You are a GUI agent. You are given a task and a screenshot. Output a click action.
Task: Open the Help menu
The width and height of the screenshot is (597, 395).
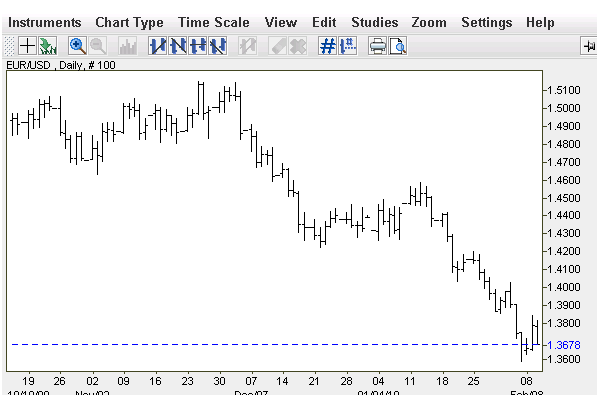click(540, 22)
